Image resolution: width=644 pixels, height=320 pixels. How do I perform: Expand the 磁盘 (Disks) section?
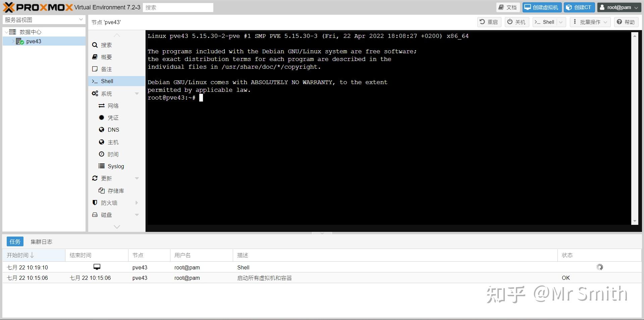coord(137,215)
